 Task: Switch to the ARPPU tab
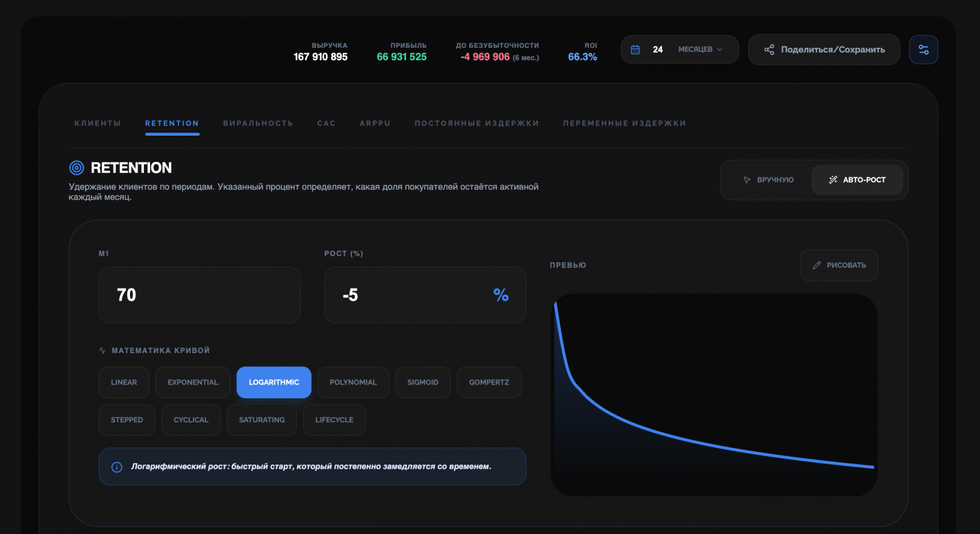point(375,123)
